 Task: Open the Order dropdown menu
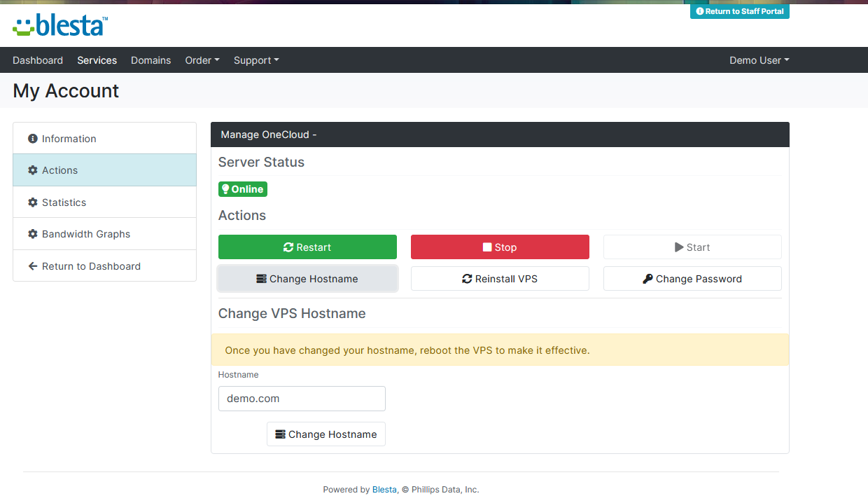point(202,60)
